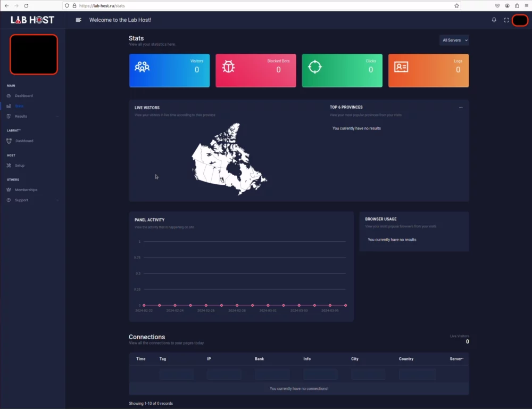Screen dimensions: 532x409
Task: Open Dashboard under the LABRAT section
Action: coord(23,141)
